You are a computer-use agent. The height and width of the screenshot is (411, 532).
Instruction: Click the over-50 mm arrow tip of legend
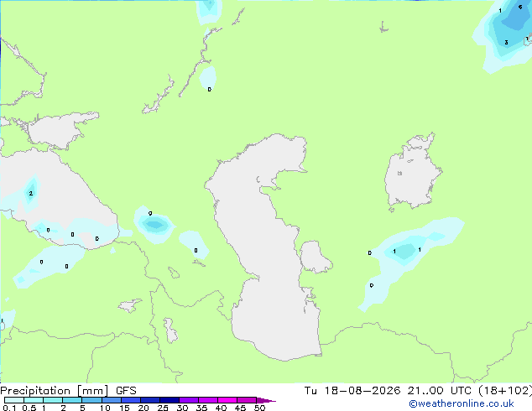click(266, 400)
